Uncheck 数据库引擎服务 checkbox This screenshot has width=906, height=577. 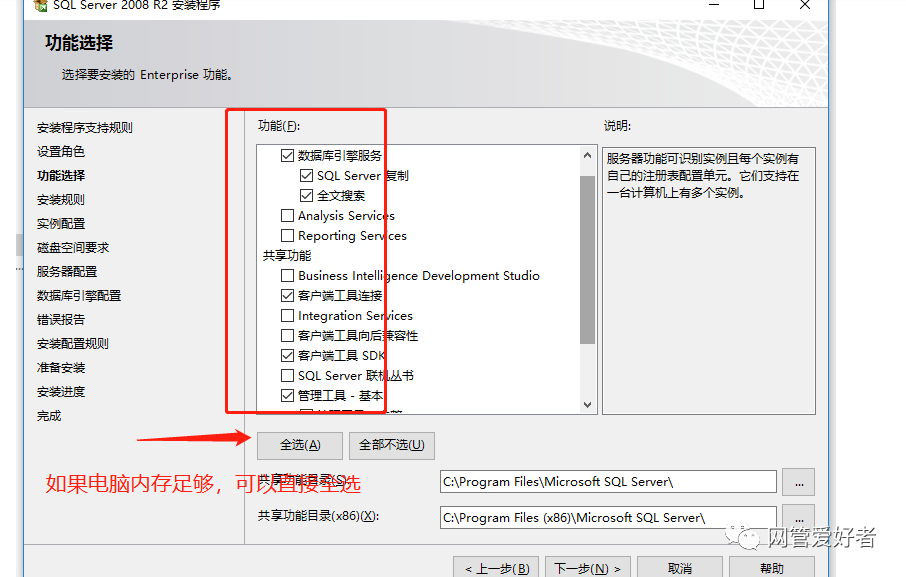point(287,155)
